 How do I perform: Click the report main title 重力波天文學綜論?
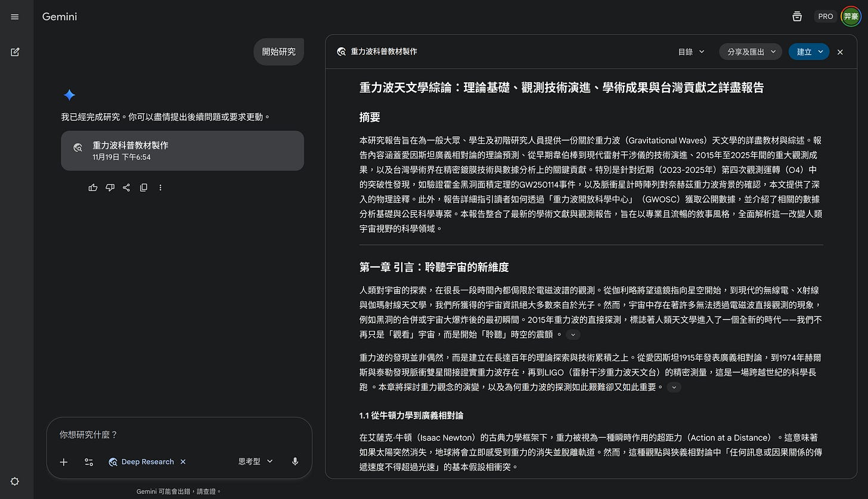562,88
